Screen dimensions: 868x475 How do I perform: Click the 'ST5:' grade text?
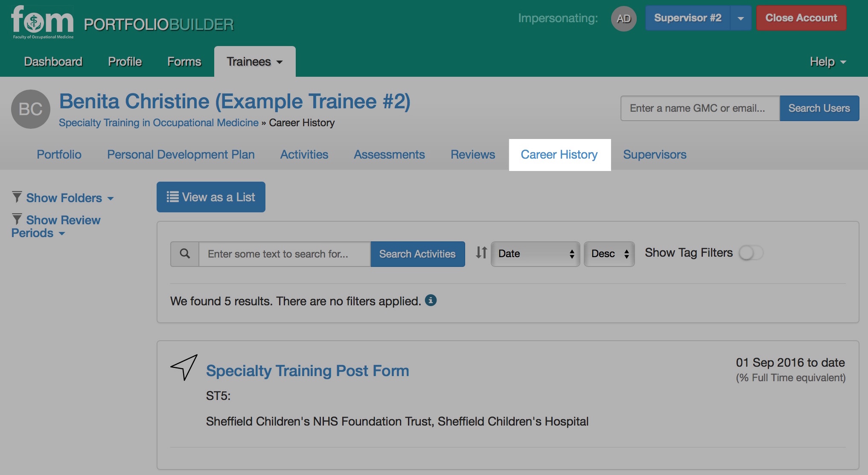pyautogui.click(x=218, y=396)
